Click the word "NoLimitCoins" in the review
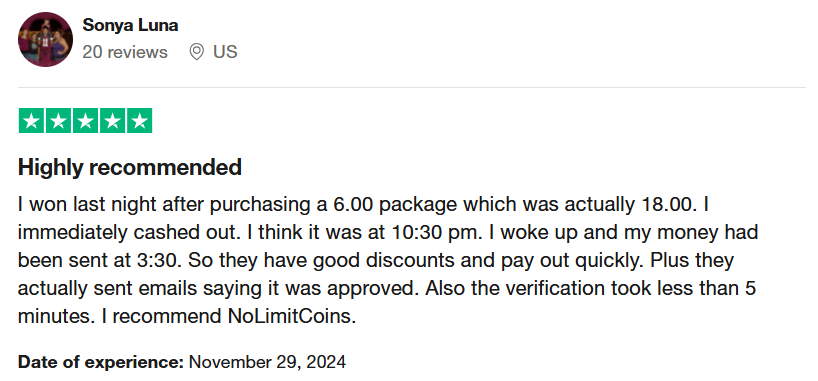 (289, 316)
